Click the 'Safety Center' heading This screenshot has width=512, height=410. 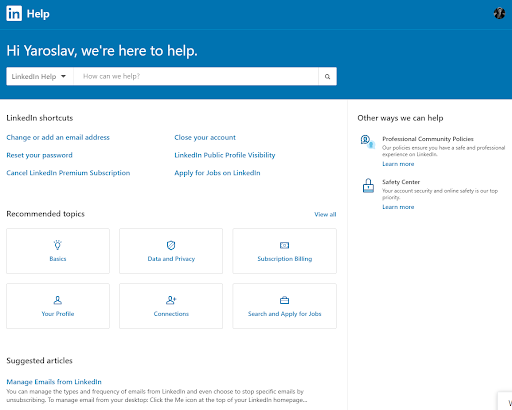click(x=401, y=182)
